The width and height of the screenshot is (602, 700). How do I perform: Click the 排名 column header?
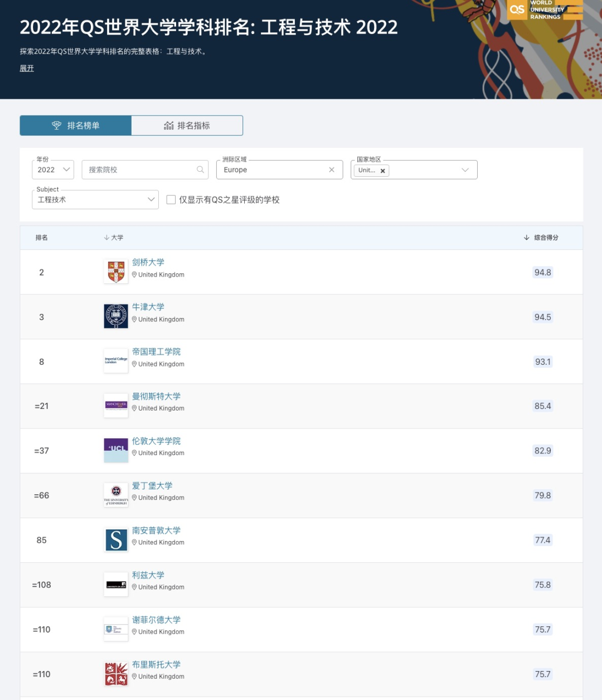(42, 238)
